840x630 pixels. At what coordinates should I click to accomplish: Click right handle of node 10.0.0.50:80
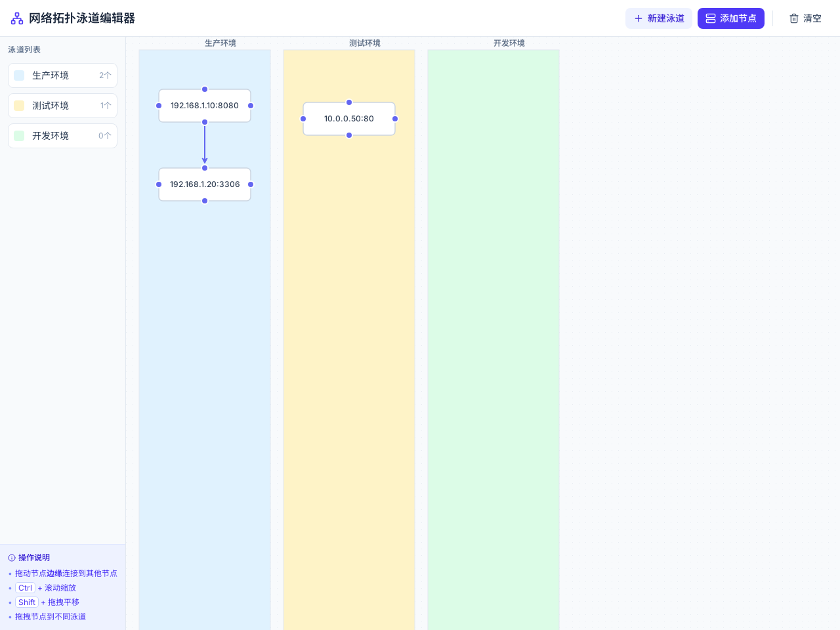click(x=395, y=119)
